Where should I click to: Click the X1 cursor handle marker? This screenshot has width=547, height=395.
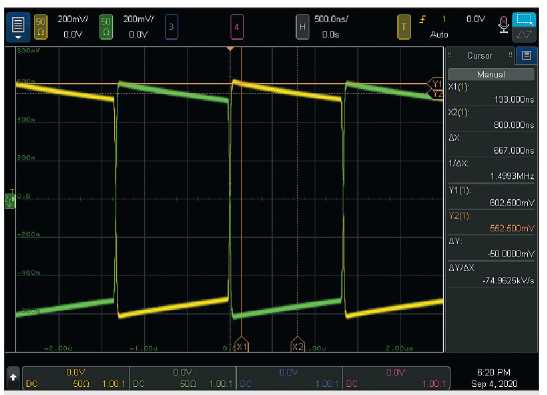click(x=241, y=345)
